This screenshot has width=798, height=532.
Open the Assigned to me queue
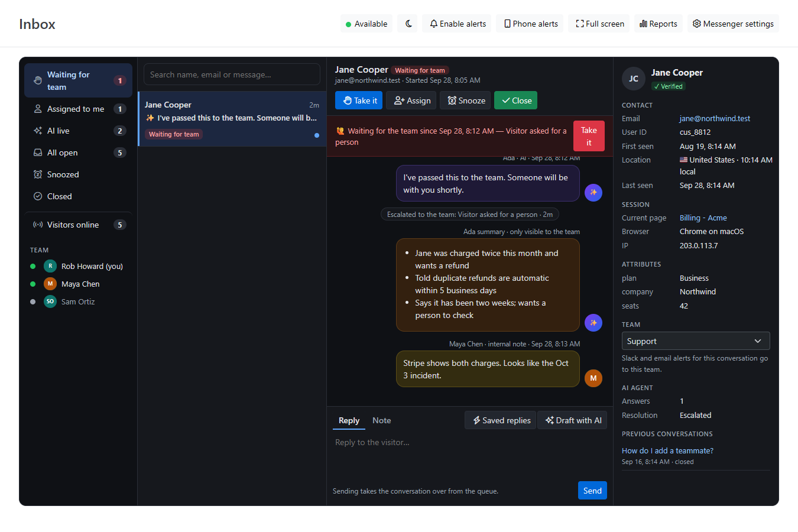[79, 109]
